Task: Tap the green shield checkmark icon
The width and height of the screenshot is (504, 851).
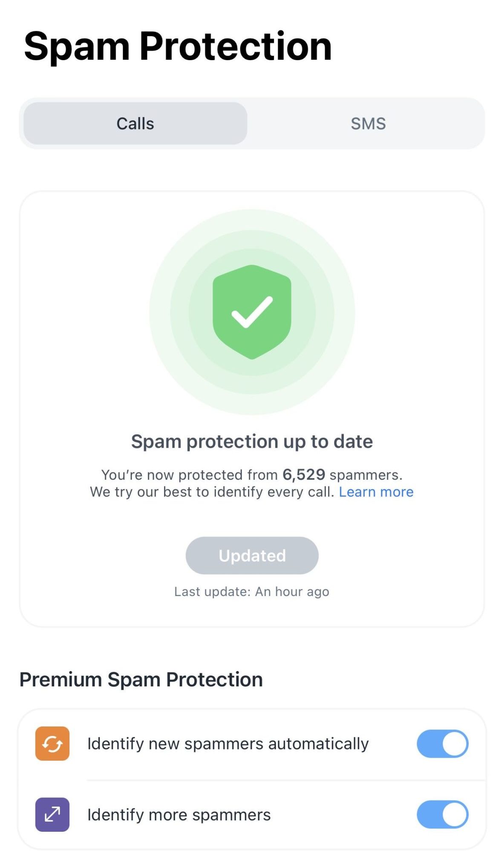Action: click(x=252, y=312)
